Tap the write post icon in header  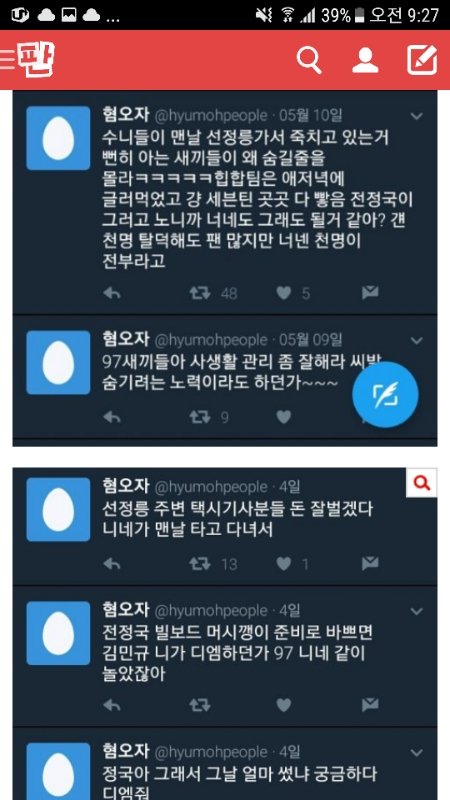click(x=422, y=60)
